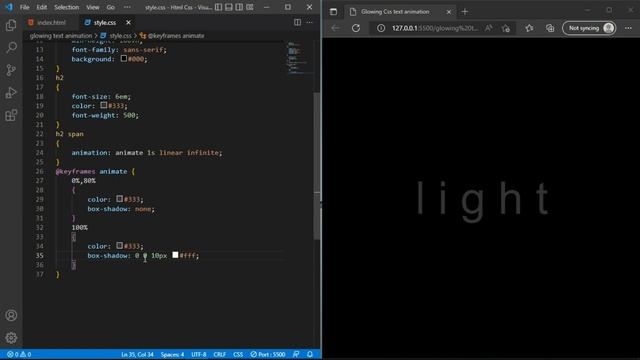
Task: Click the #333 swatch on line 29
Action: [119, 199]
